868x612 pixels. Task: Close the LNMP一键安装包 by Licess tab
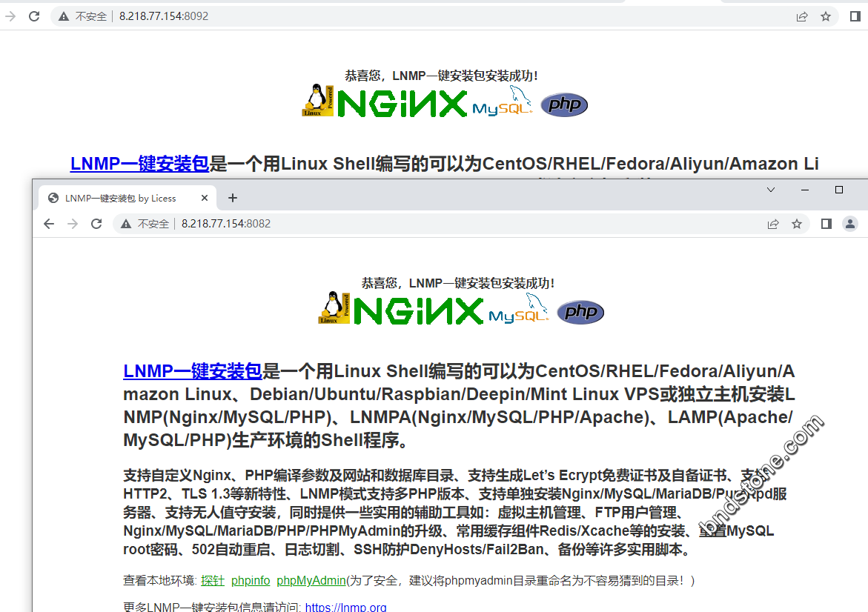[205, 198]
